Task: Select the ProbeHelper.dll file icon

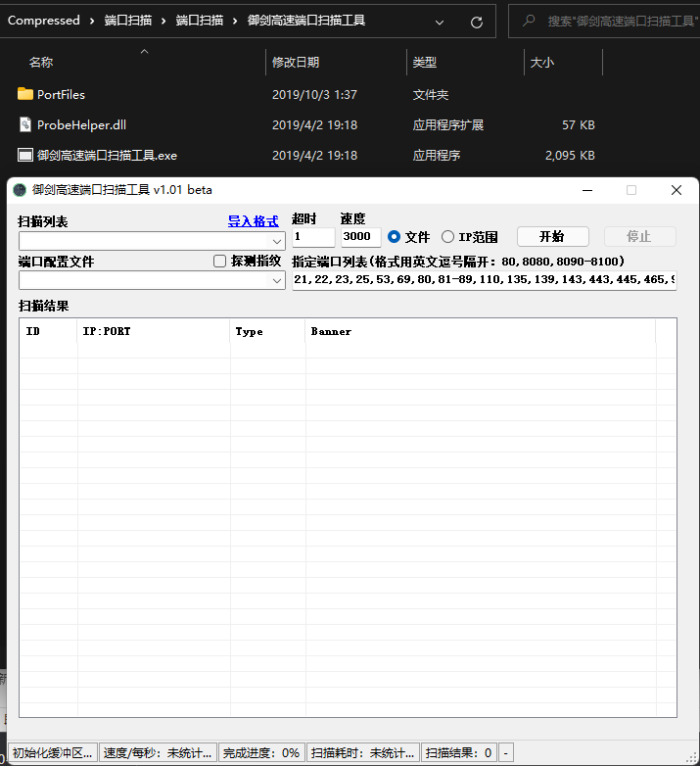Action: point(25,124)
